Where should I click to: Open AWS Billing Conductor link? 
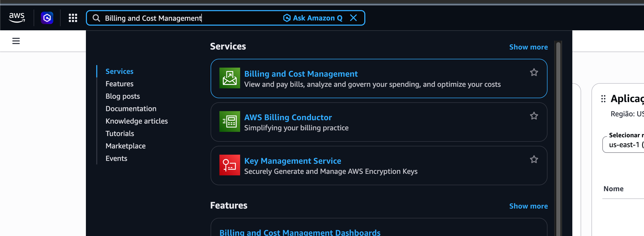click(x=288, y=117)
